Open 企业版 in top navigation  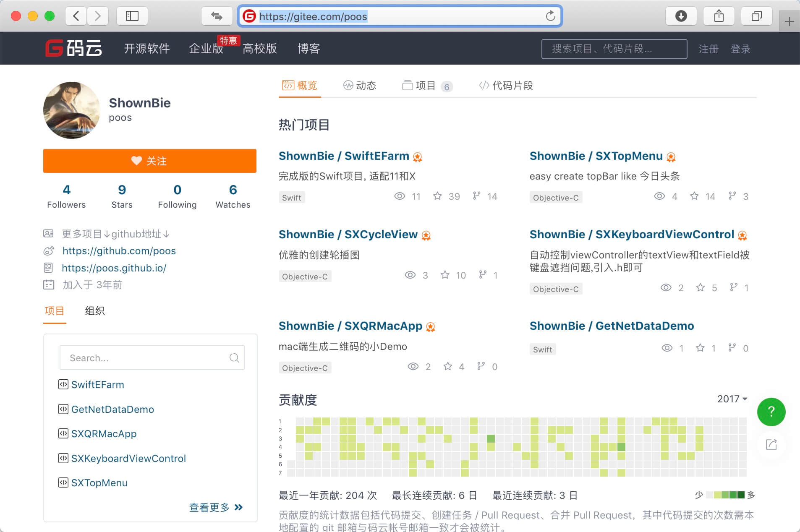pyautogui.click(x=206, y=49)
